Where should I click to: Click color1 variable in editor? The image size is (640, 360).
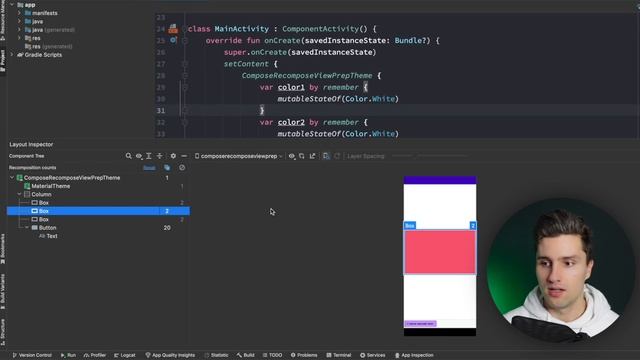click(x=291, y=87)
